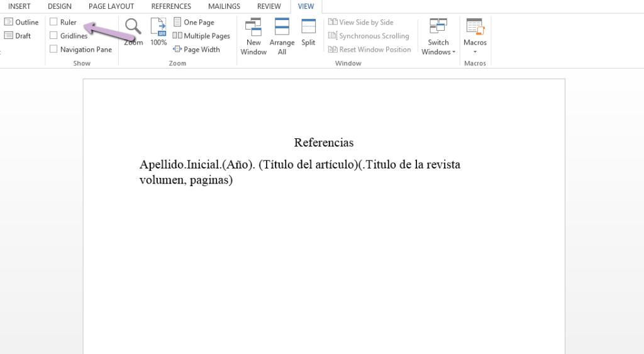Viewport: 644px width, 354px height.
Task: Click the Zoom magnifier icon
Action: (133, 28)
